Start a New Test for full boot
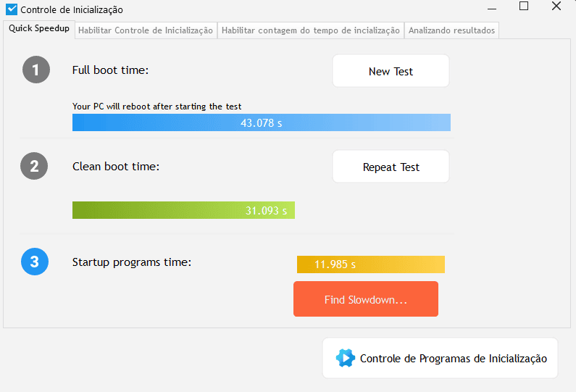The width and height of the screenshot is (576, 392). point(391,71)
